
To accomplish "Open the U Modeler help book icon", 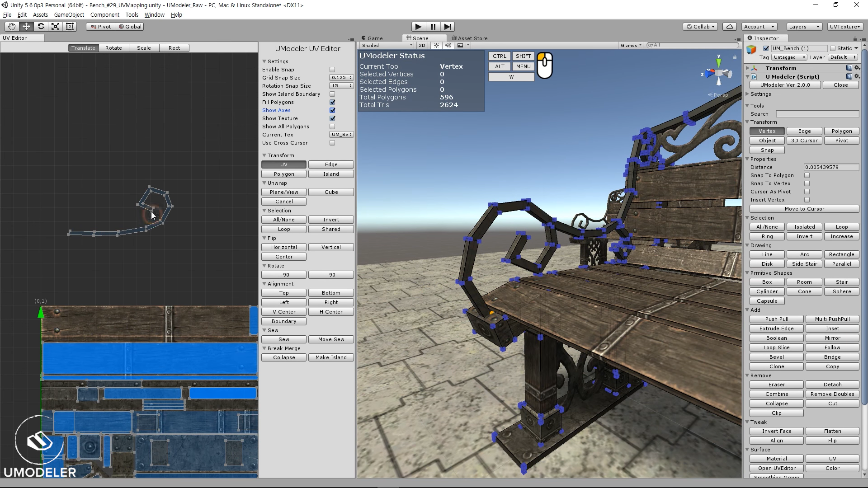I will click(849, 76).
